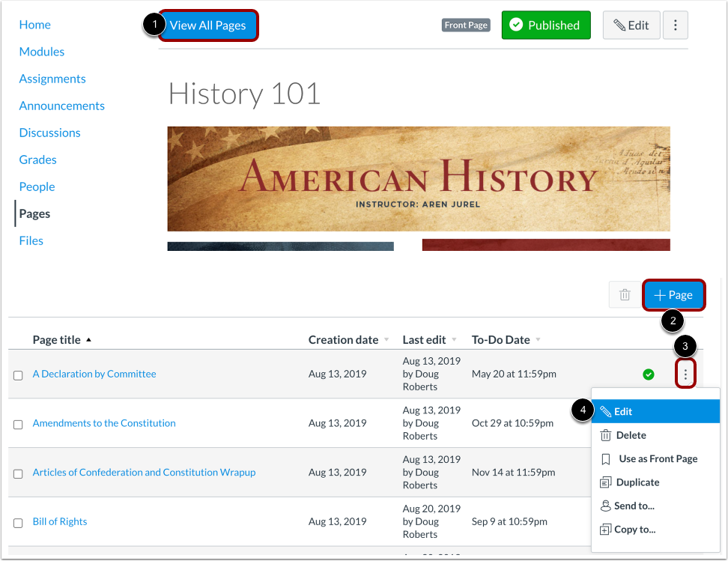Click the Oct 29 at 10:59pm to-do date
This screenshot has width=728, height=561.
[x=512, y=423]
